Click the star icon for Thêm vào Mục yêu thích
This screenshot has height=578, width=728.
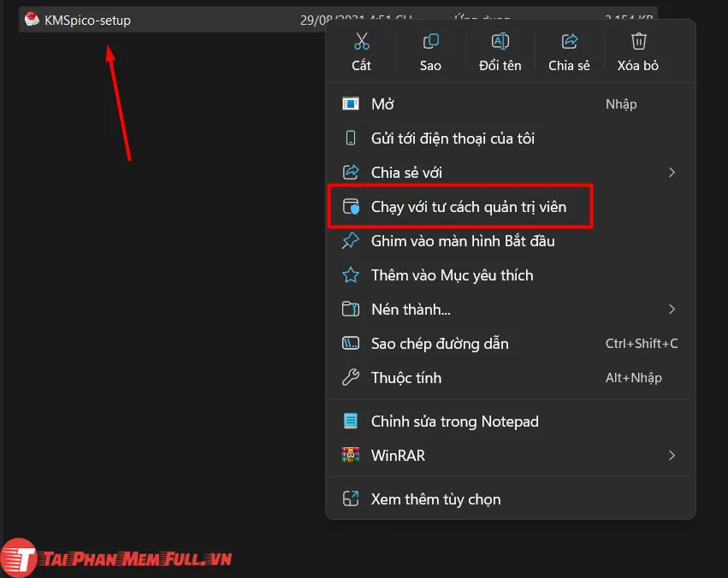pyautogui.click(x=351, y=275)
